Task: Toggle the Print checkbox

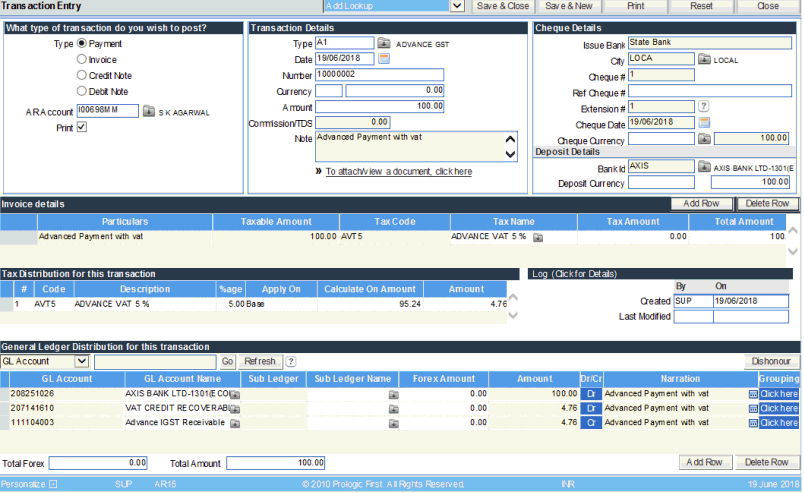Action: (82, 127)
